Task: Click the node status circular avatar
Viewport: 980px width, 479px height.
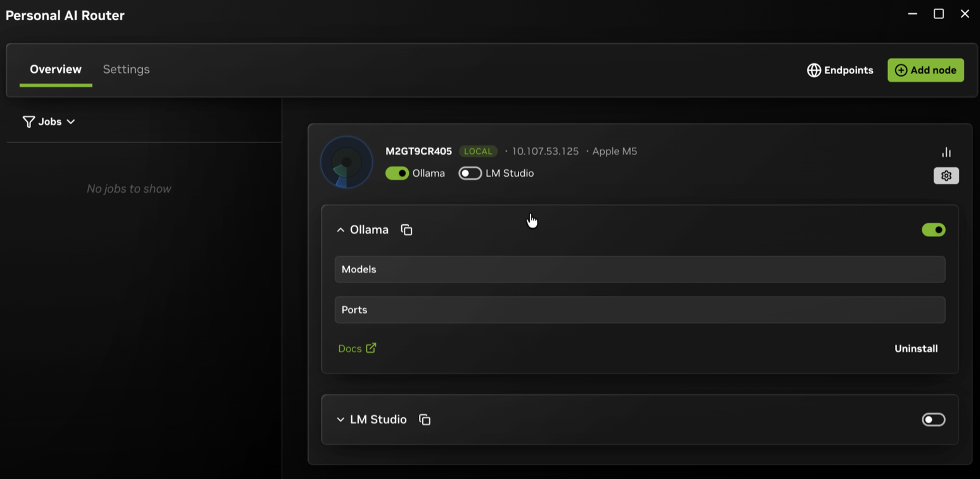Action: pyautogui.click(x=346, y=162)
